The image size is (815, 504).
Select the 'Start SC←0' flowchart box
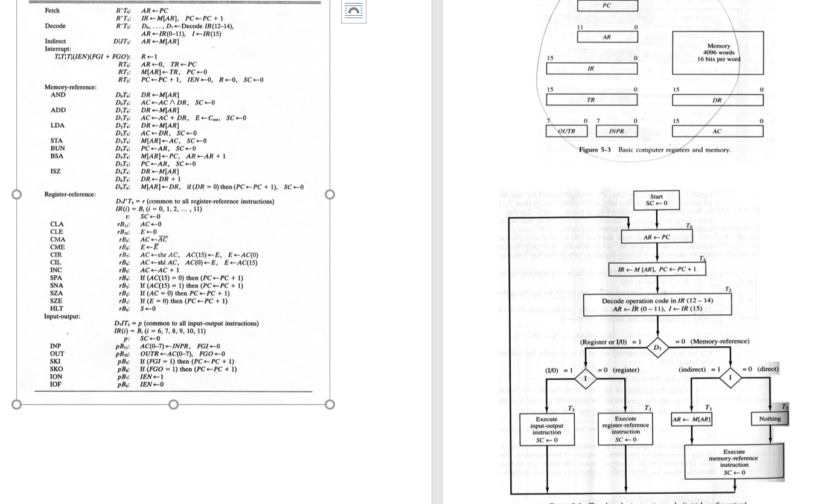657,200
